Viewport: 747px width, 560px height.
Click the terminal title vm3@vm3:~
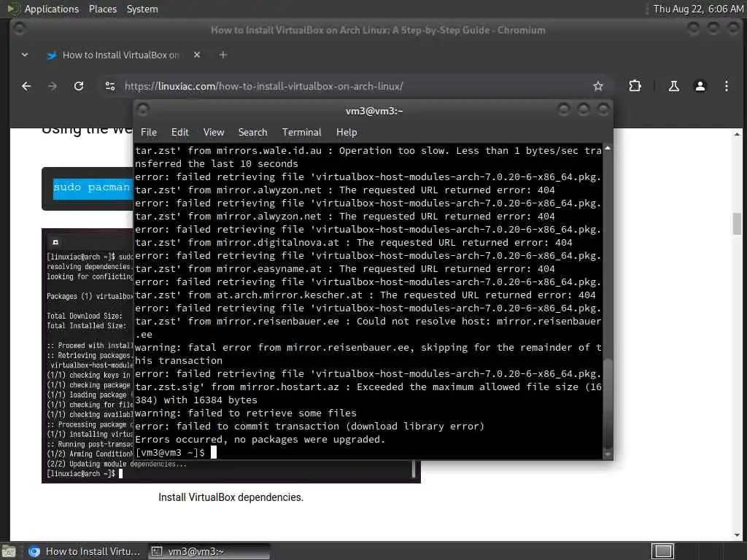coord(374,111)
